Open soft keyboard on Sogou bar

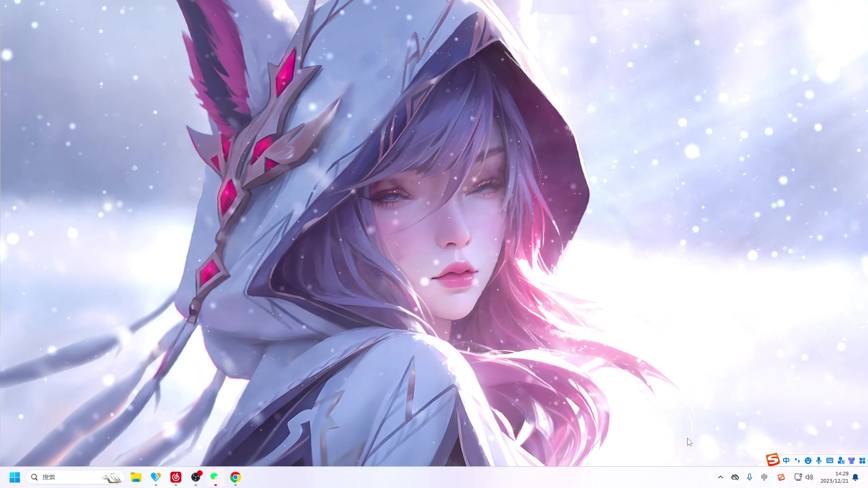pos(830,460)
